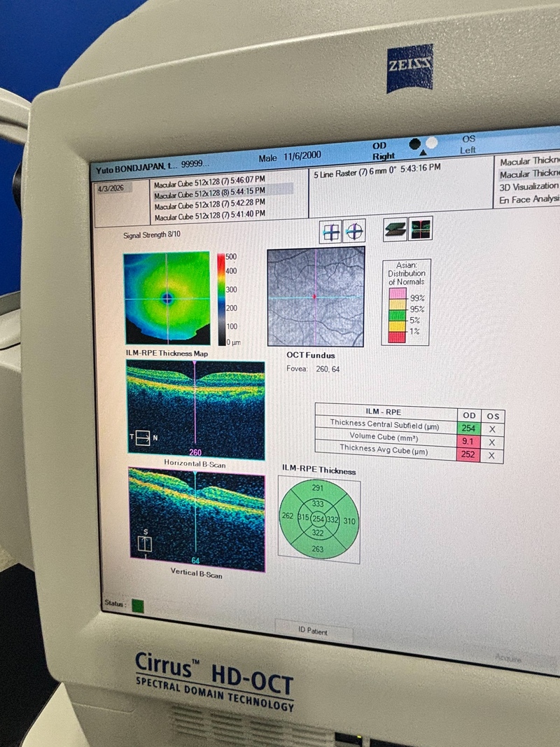Select the dark OD right eye indicator
Screen dimensions: 560x747
coord(415,142)
